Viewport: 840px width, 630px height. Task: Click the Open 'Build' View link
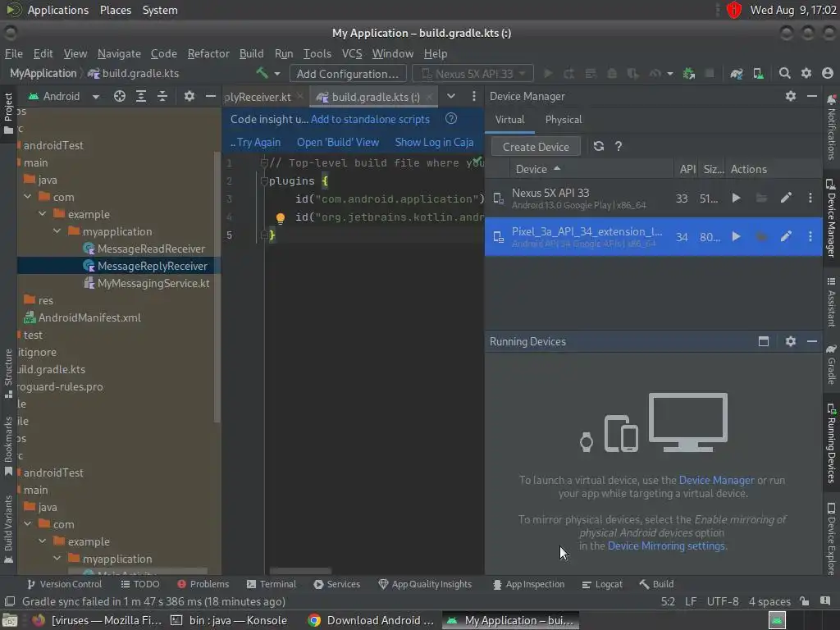tap(338, 142)
